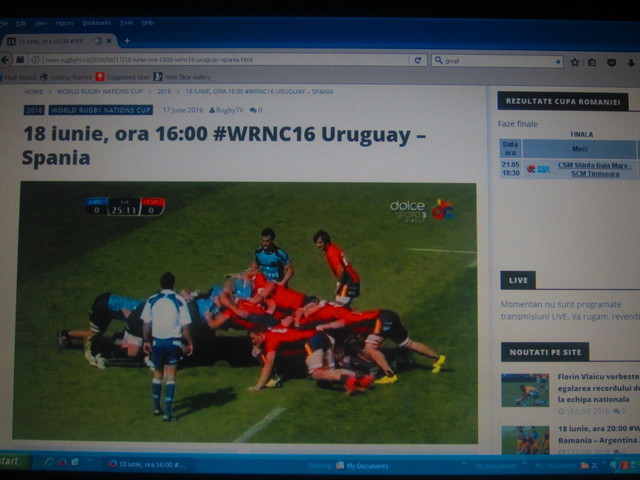Click the NOUTATI PE SITE heading
The image size is (640, 480).
click(x=545, y=352)
